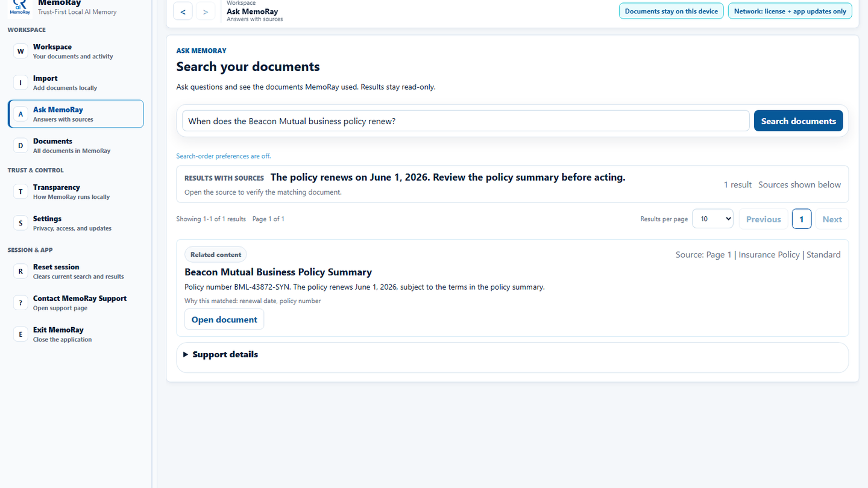This screenshot has height=488, width=868.
Task: Go back with the < navigation button
Action: point(183,11)
